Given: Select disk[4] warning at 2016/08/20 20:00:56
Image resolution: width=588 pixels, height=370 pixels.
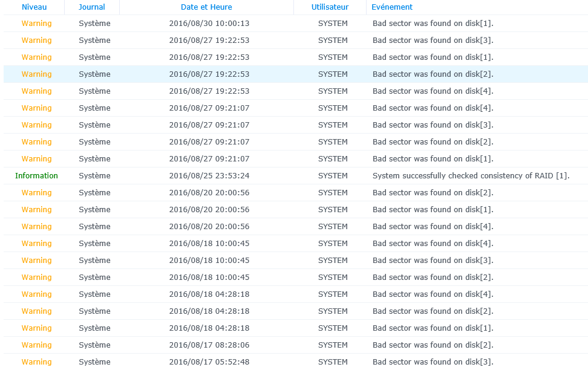Looking at the screenshot, I should (296, 227).
